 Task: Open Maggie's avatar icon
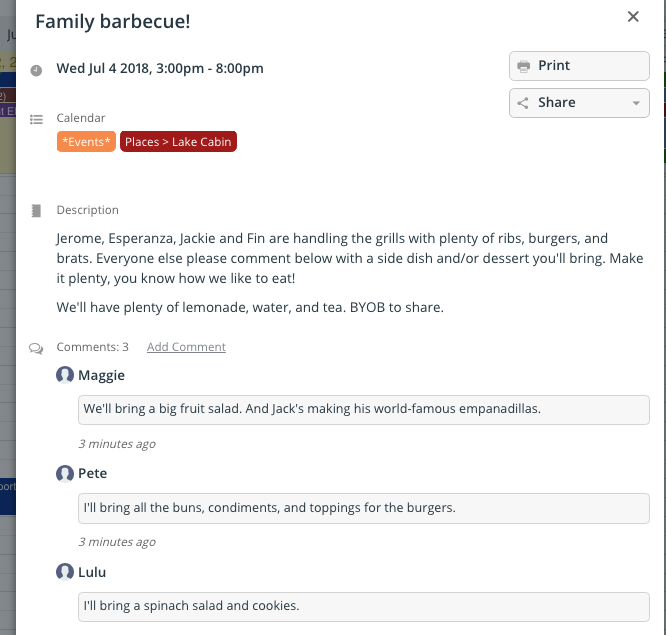(65, 375)
